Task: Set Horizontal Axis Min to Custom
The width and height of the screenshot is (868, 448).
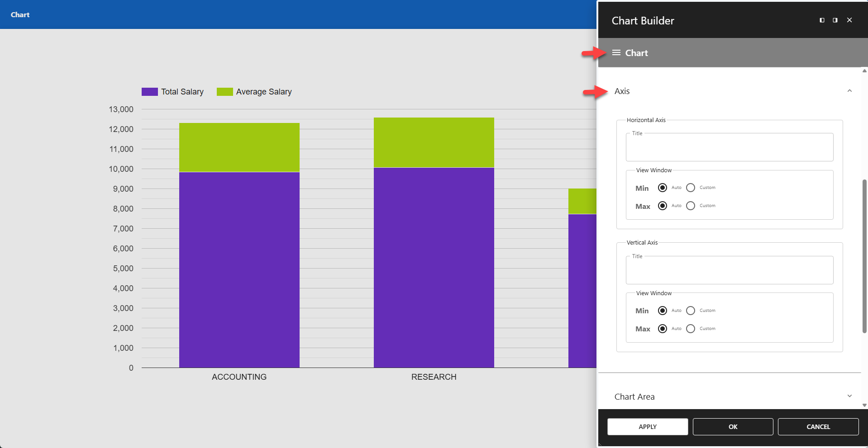Action: (x=690, y=188)
